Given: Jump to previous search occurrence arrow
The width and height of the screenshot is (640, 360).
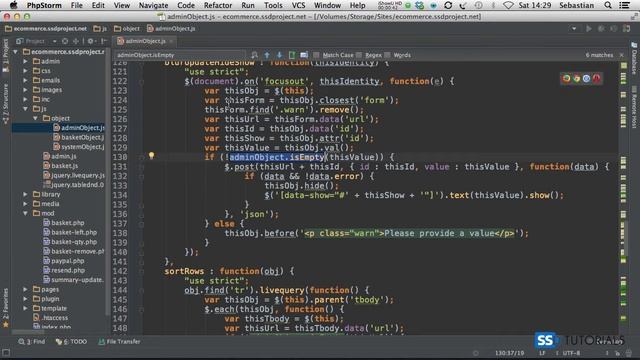Looking at the screenshot, I should point(267,55).
